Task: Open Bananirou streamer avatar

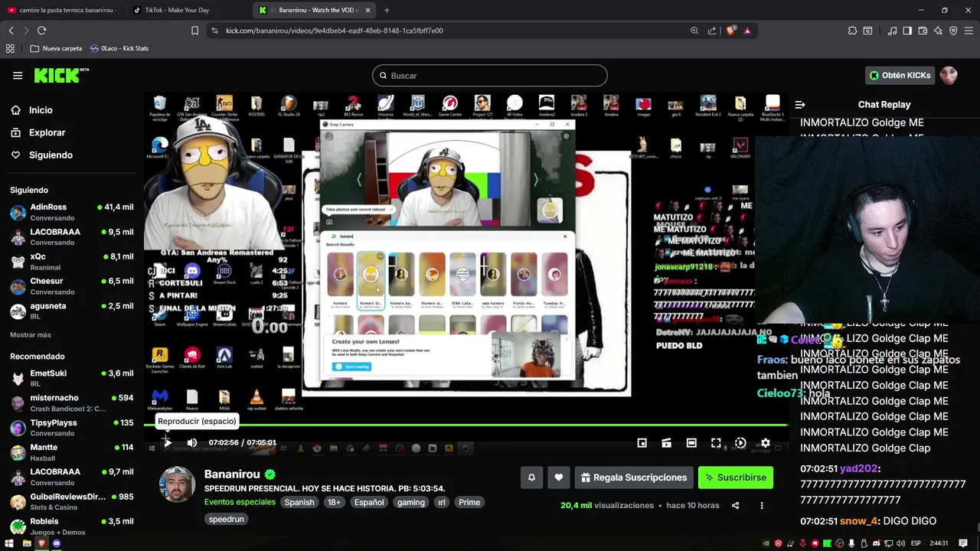Action: coord(177,484)
